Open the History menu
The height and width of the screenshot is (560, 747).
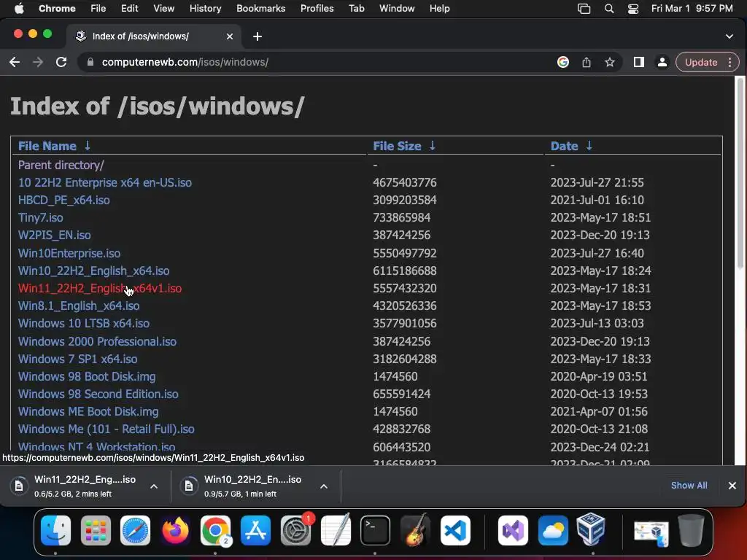point(205,9)
